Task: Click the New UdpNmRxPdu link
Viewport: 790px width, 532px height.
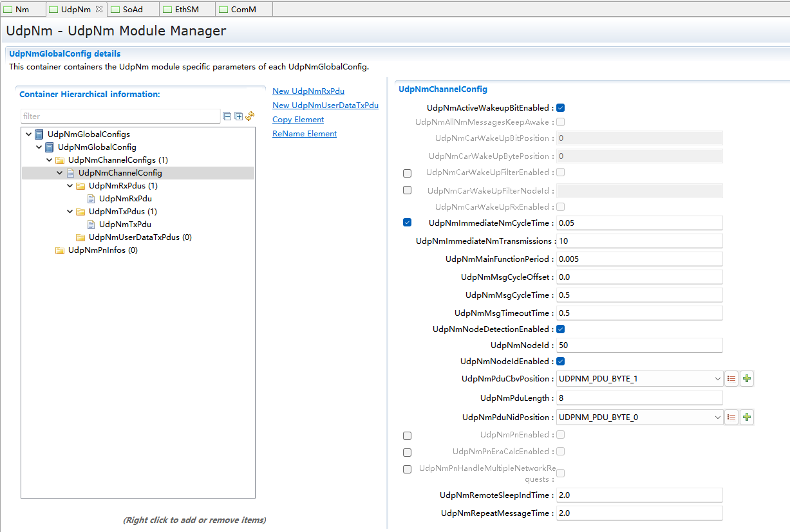Action: coord(308,91)
